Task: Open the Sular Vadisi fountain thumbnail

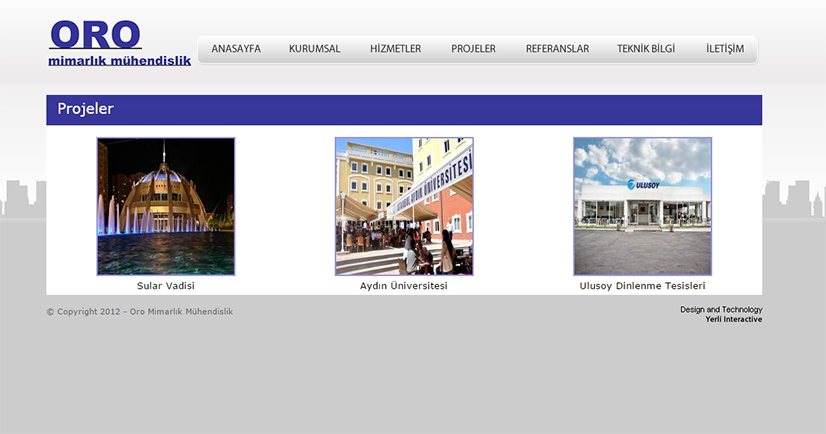Action: click(166, 206)
